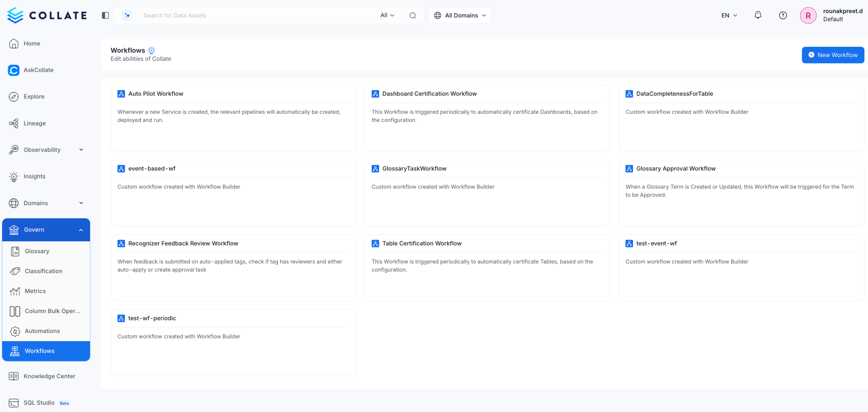Click the Column Bulk Operations icon

tap(15, 311)
